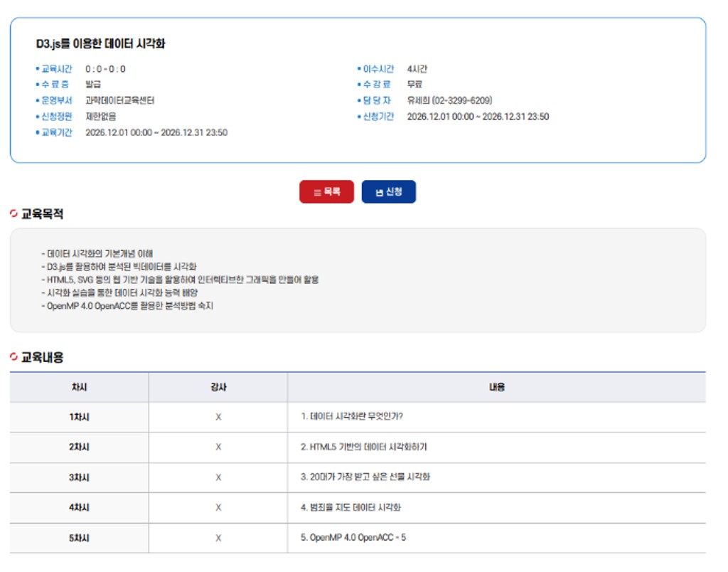This screenshot has height=572, width=728.
Task: Click the red 목록 list button
Action: coord(326,192)
